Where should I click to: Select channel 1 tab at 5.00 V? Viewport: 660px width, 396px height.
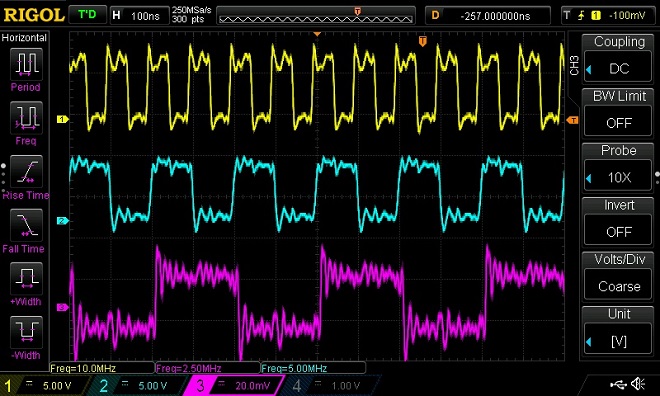(44, 385)
